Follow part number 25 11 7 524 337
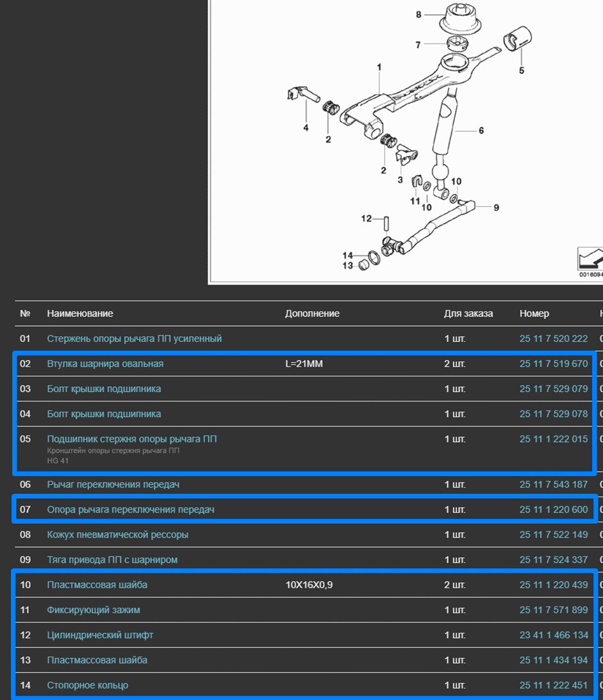 click(x=554, y=559)
